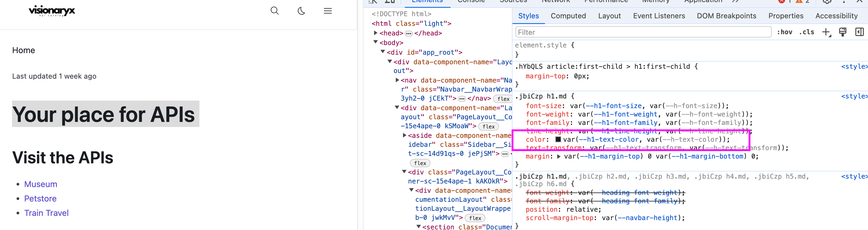Image resolution: width=868 pixels, height=230 pixels.
Task: Open the rendering emulations paintbrush icon
Action: 842,32
